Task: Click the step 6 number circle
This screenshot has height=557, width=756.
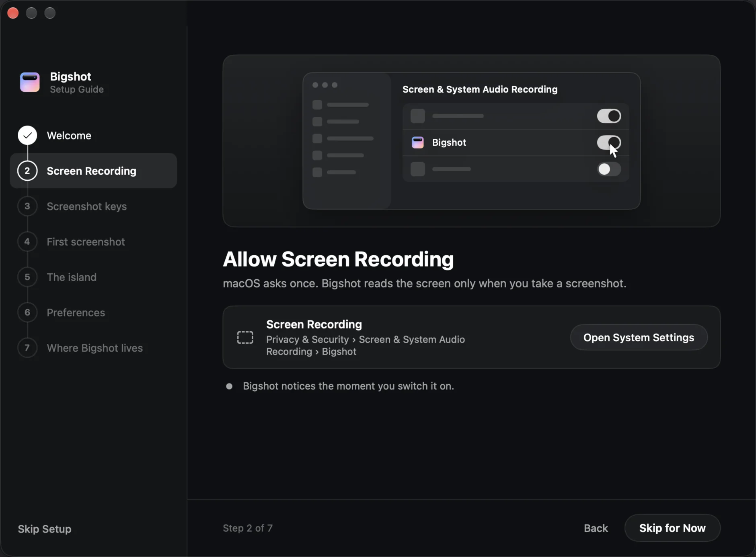Action: pos(27,312)
